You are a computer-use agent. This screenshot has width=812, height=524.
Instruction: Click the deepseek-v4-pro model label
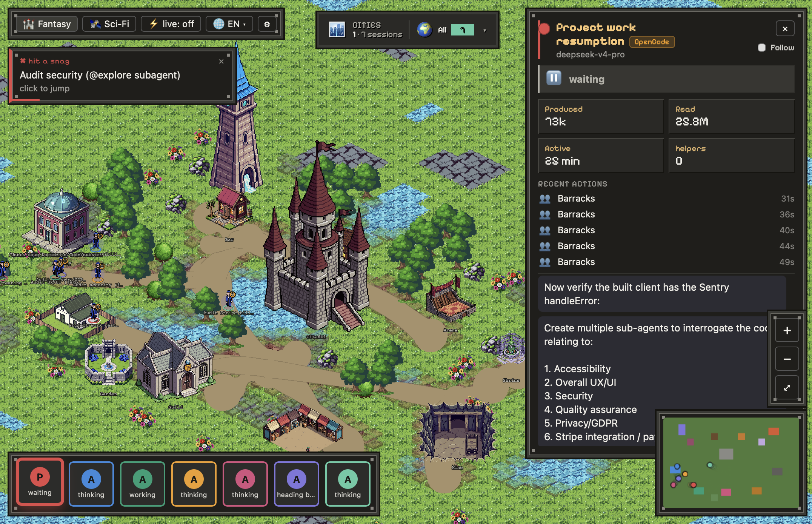[x=590, y=54]
